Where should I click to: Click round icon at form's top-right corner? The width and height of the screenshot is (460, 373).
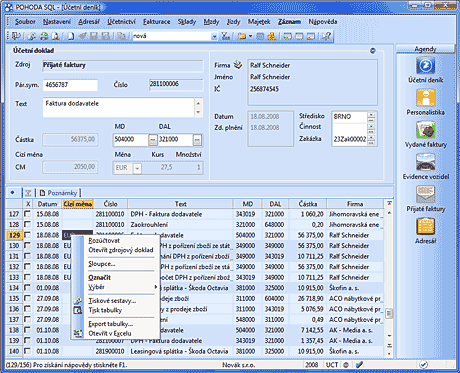tap(373, 51)
